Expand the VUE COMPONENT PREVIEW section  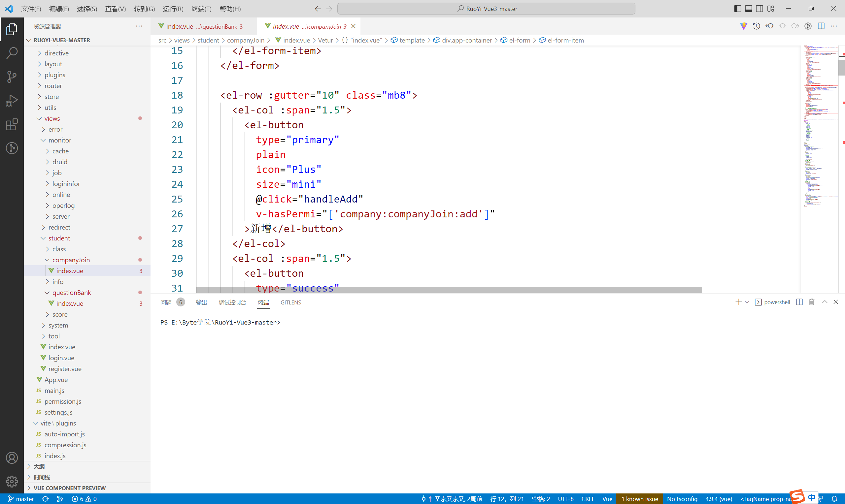(x=87, y=488)
